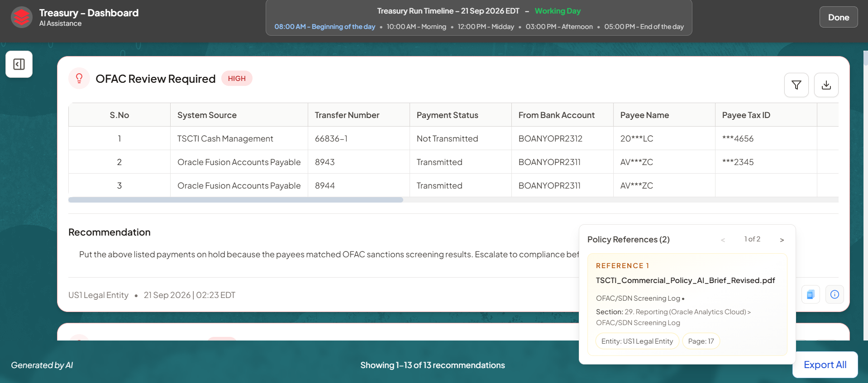Select 03:00 PM Afternoon timeline point
This screenshot has width=868, height=383.
559,27
